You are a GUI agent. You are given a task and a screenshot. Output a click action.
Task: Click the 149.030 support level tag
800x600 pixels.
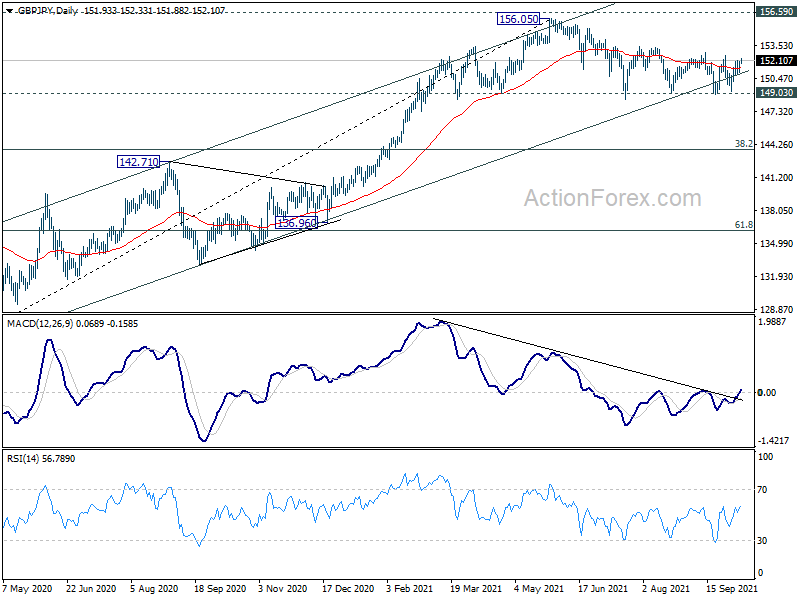[776, 92]
